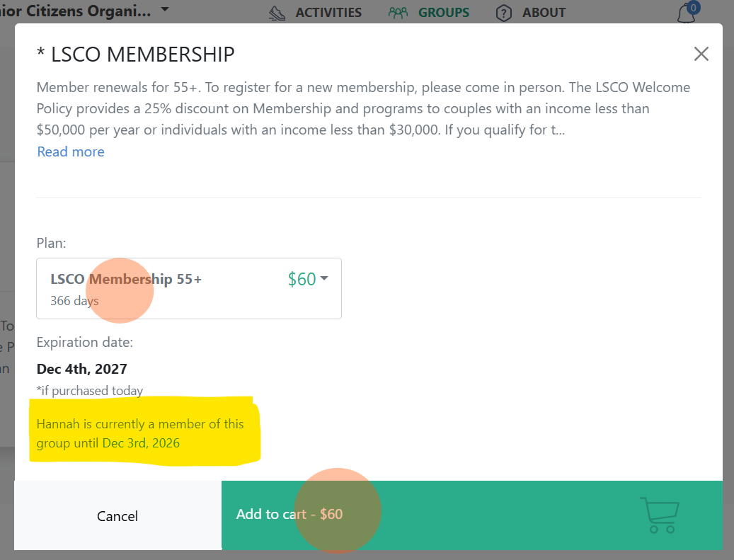
Task: Click the highlighted Hannah membership notice
Action: 140,434
